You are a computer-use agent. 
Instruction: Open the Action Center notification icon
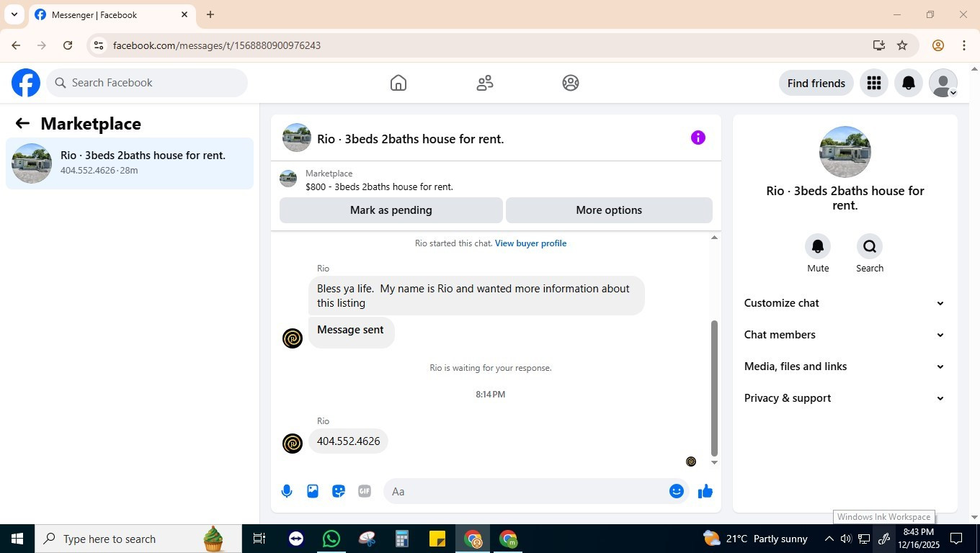[x=956, y=539]
